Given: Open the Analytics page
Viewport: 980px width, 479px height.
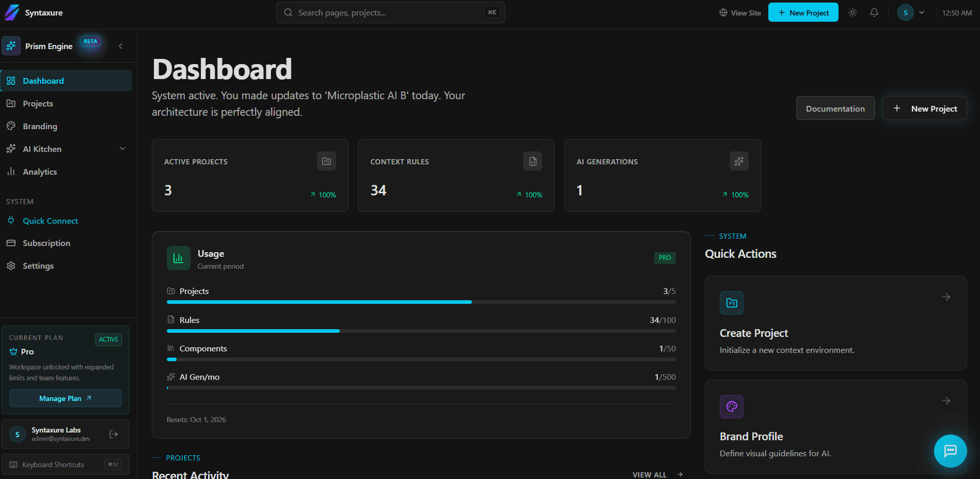Looking at the screenshot, I should point(66,172).
